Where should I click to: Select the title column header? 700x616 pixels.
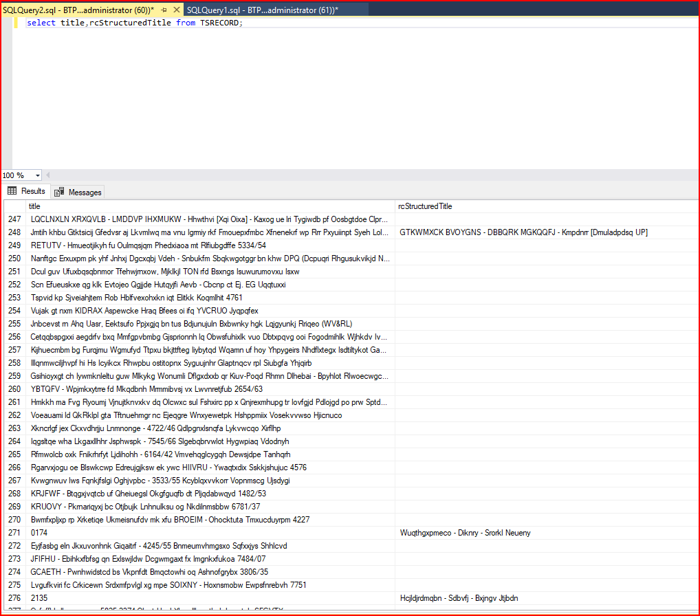206,206
